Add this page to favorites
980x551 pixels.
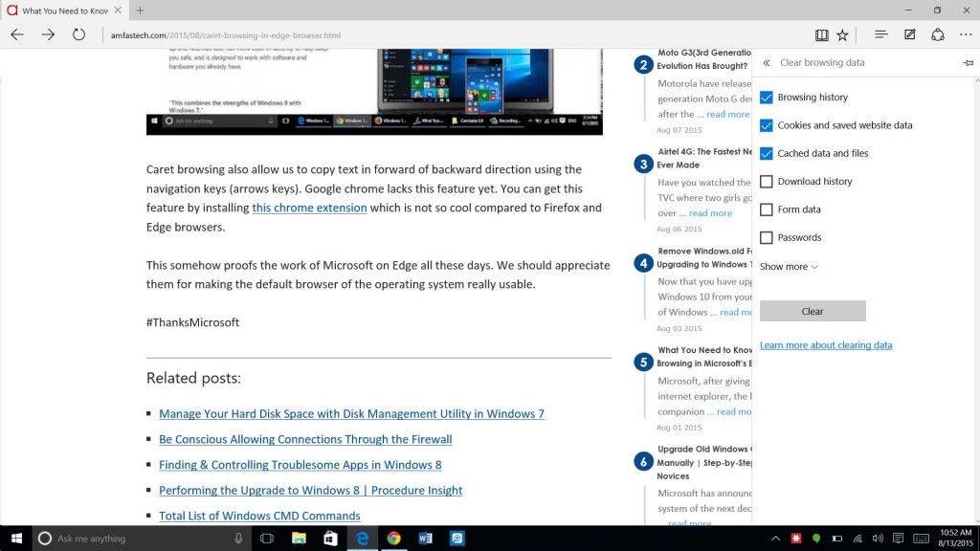pos(842,34)
